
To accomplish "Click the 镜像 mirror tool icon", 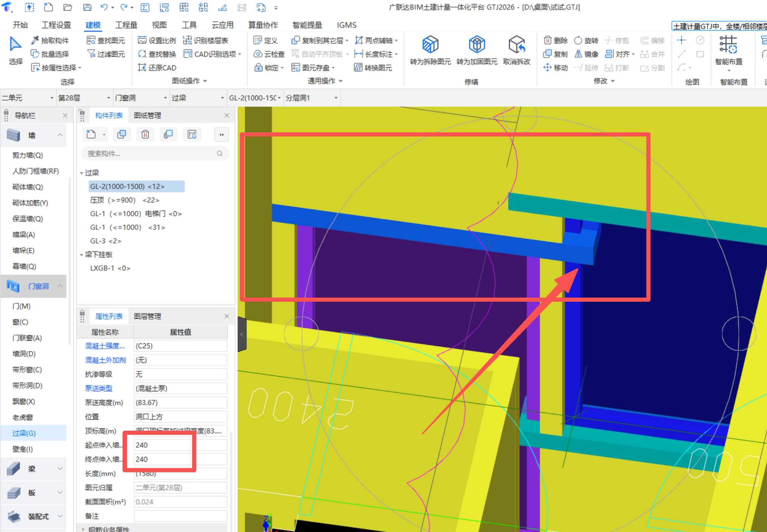I will click(578, 54).
